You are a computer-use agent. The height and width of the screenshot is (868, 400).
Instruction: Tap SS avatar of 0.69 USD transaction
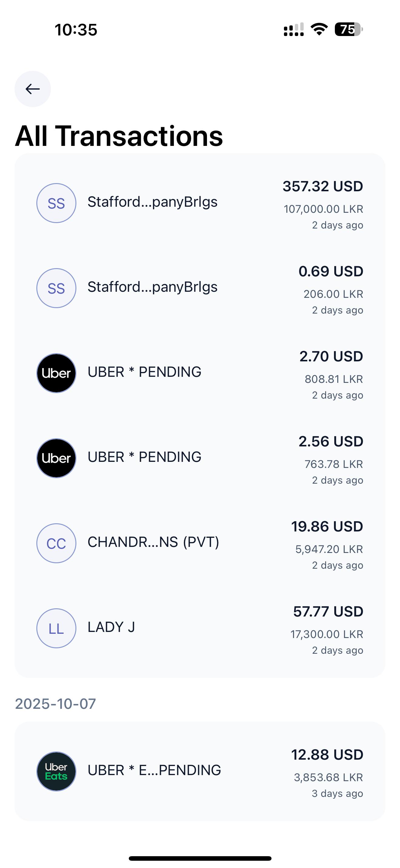click(56, 288)
